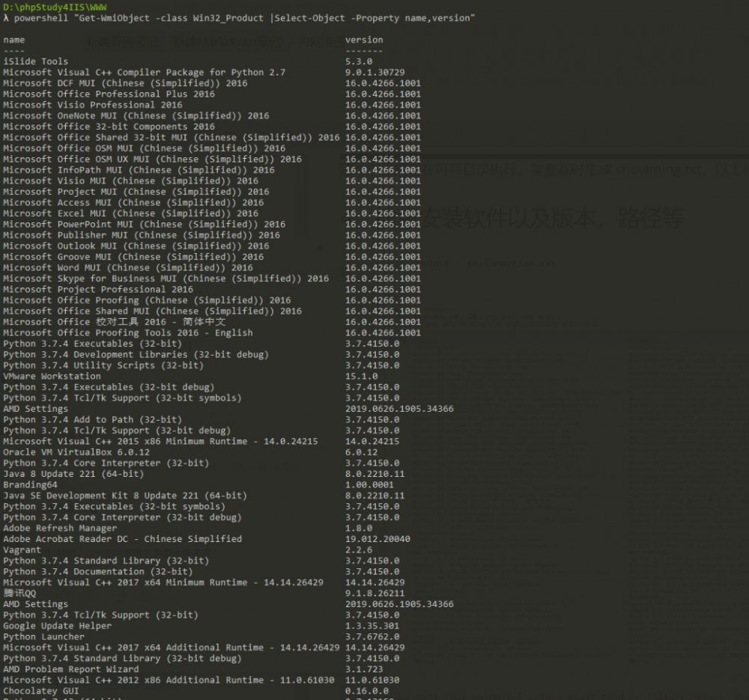Click 'Microsoft OneNote MUI' entry
This screenshot has width=749, height=700.
point(136,116)
